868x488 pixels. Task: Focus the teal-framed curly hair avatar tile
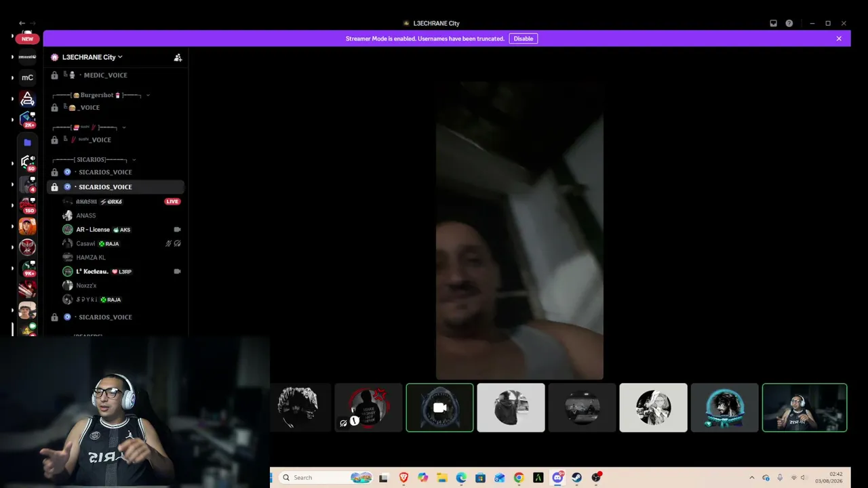pos(724,407)
